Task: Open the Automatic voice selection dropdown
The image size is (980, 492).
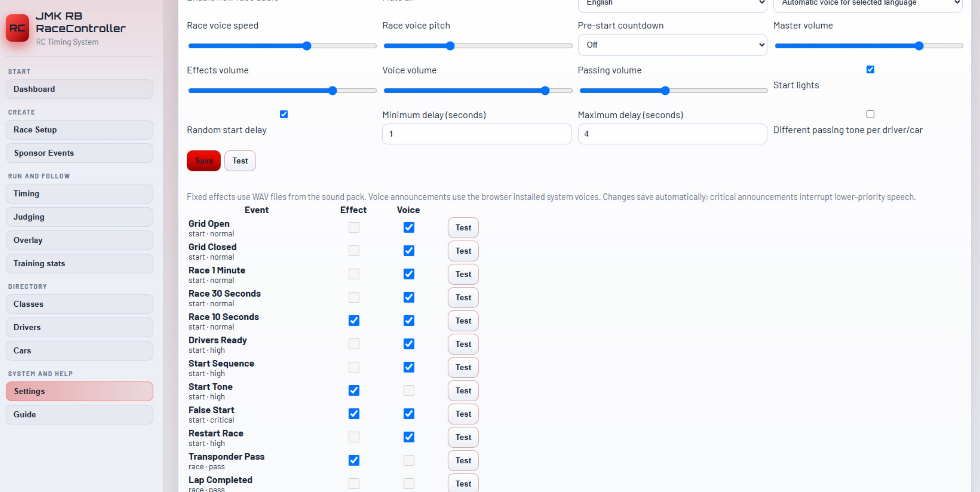Action: point(868,4)
